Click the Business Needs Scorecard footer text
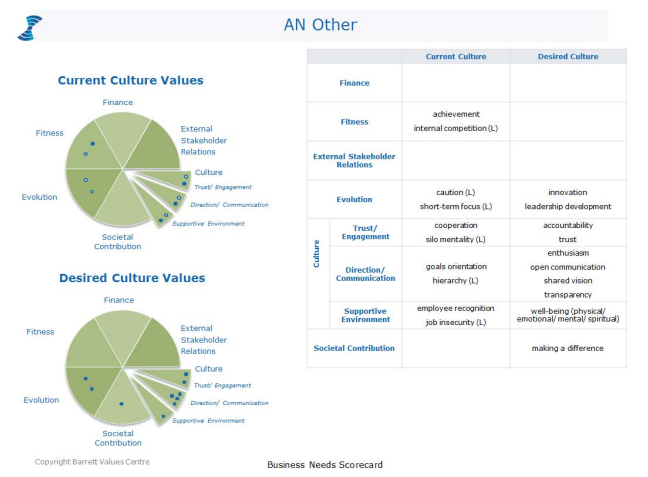 [324, 465]
